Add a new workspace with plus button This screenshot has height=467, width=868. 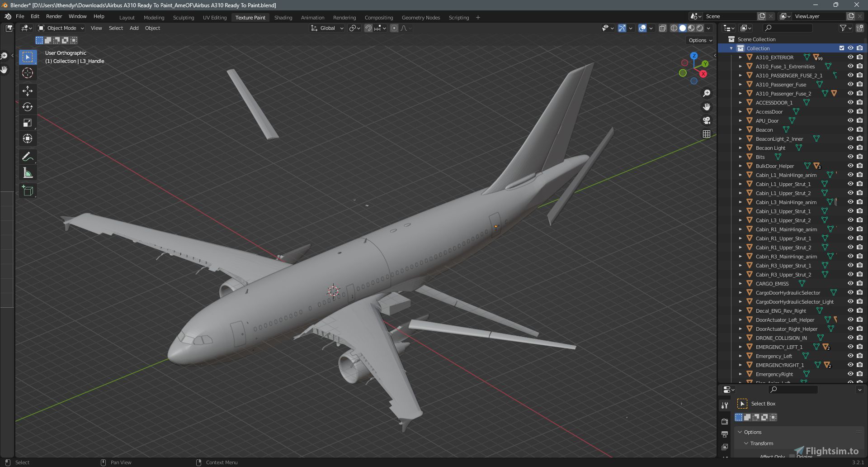pos(478,18)
